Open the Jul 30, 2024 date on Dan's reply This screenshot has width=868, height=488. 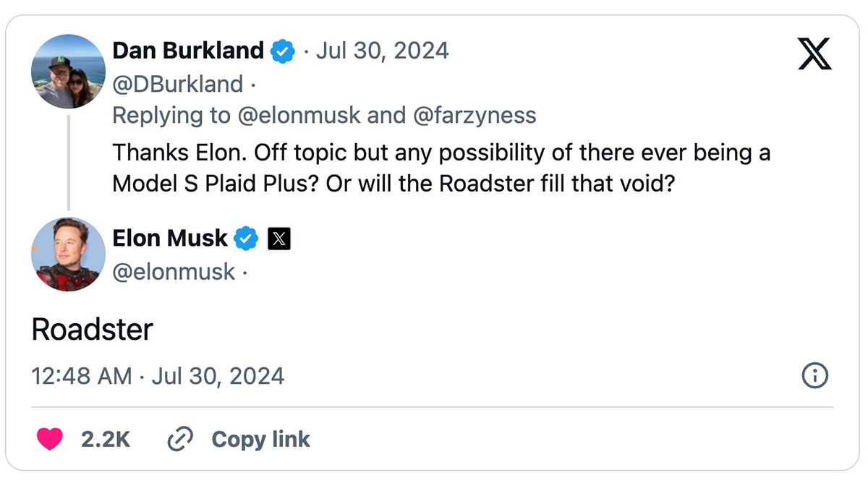pos(383,51)
